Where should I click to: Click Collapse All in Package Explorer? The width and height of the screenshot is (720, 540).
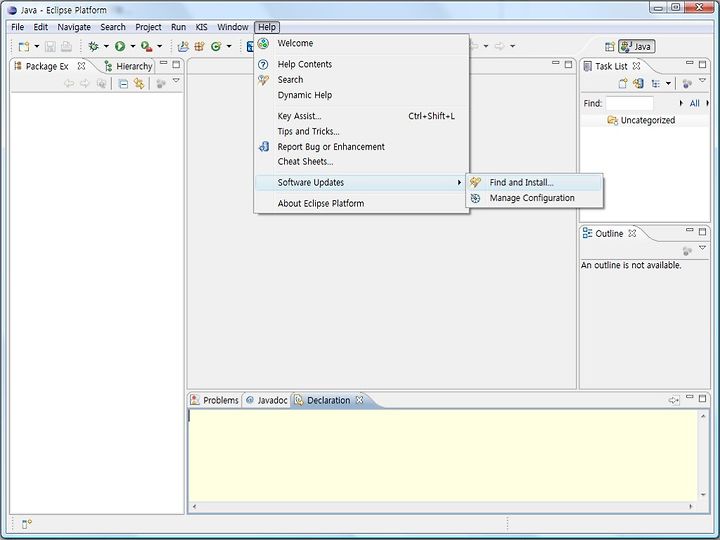[123, 84]
